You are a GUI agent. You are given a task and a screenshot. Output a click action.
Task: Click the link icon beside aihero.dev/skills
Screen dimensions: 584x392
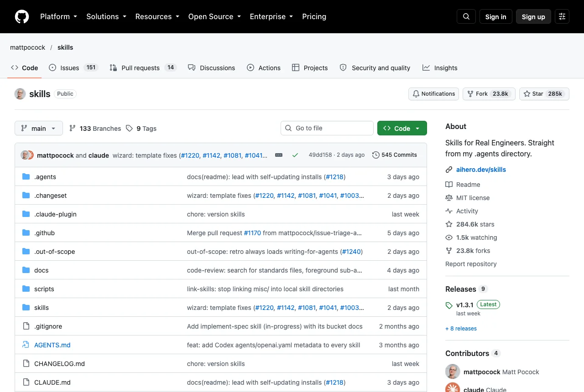(x=449, y=170)
